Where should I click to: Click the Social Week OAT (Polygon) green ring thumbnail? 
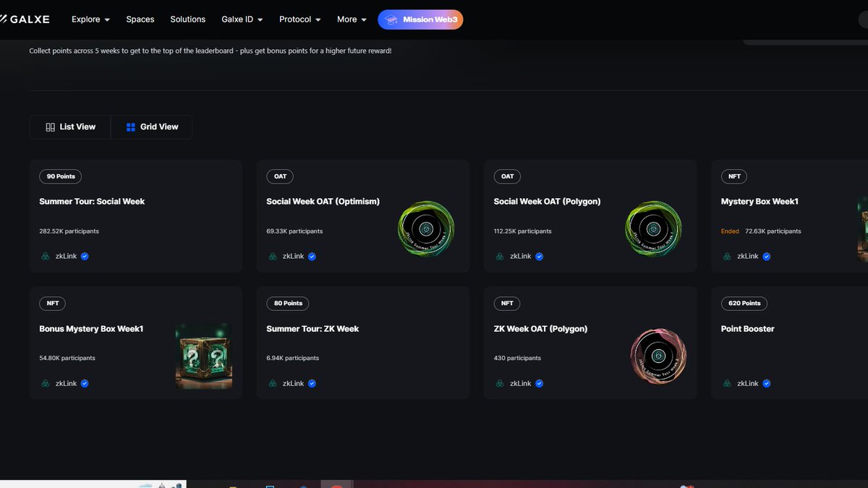click(653, 228)
